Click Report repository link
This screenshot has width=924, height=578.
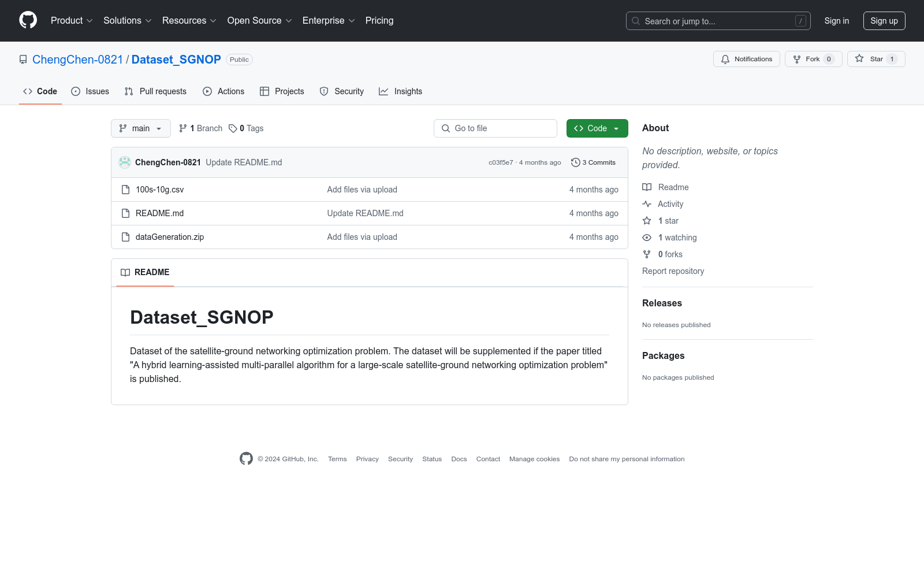673,271
